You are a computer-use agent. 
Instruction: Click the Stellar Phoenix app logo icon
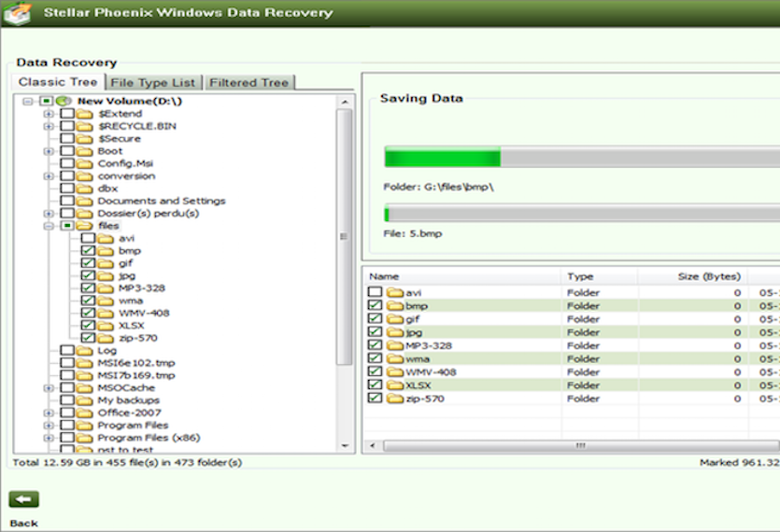tap(18, 12)
